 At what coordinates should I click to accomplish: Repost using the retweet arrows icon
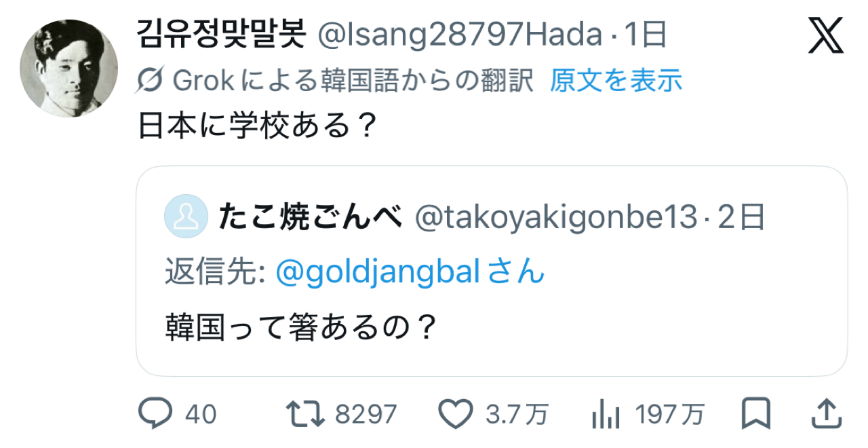[304, 413]
